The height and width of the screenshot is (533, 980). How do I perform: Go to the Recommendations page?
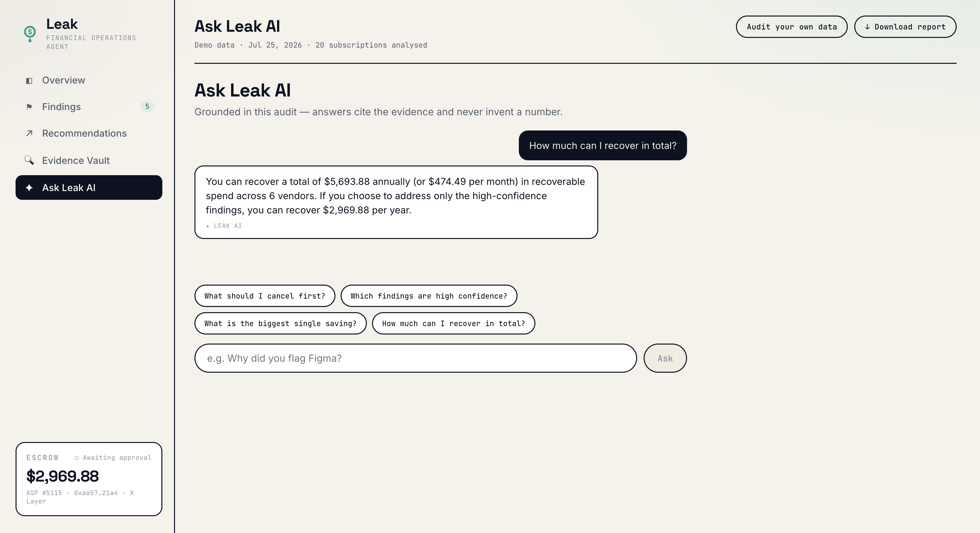tap(89, 133)
